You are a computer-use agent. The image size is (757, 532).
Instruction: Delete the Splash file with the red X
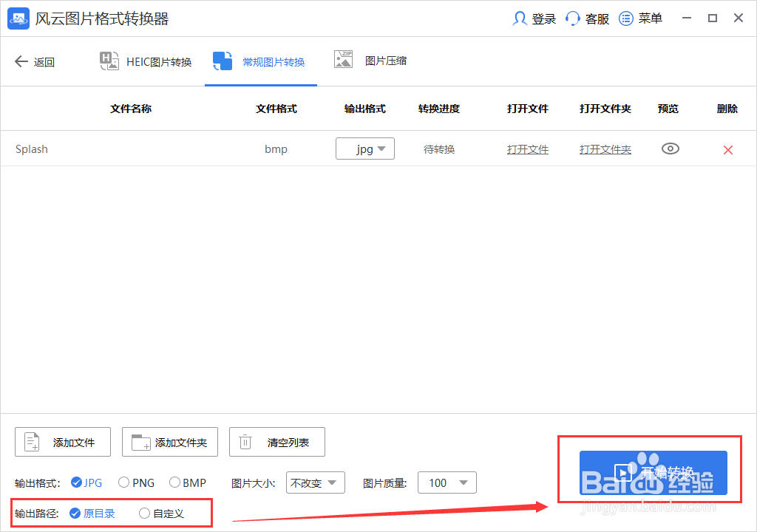(727, 149)
